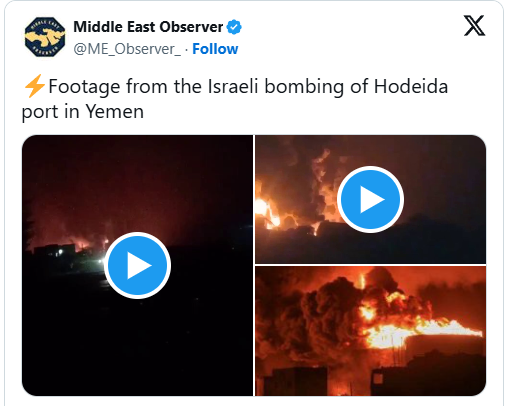Click the blue verified checkmark badge
This screenshot has width=513, height=406.
[x=234, y=27]
